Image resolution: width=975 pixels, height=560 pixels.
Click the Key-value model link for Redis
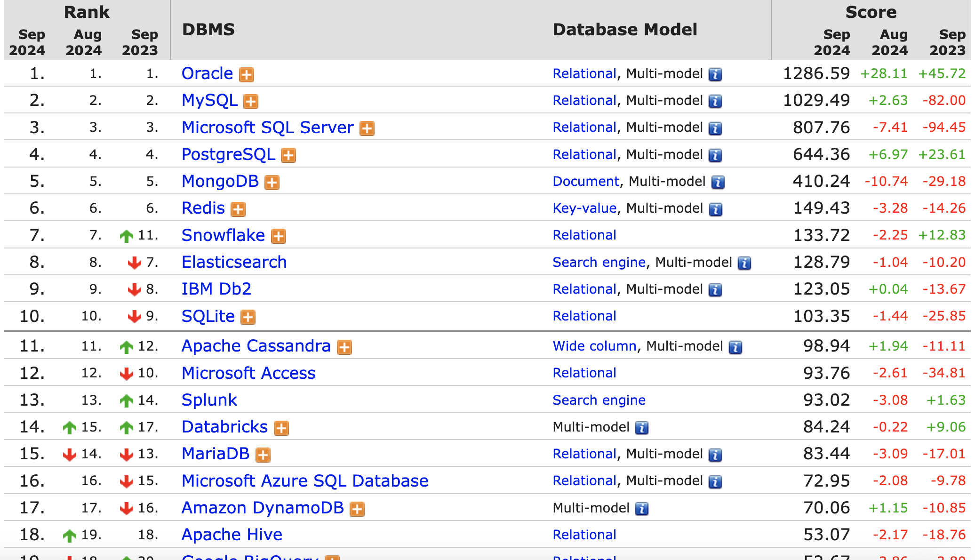[x=584, y=208]
